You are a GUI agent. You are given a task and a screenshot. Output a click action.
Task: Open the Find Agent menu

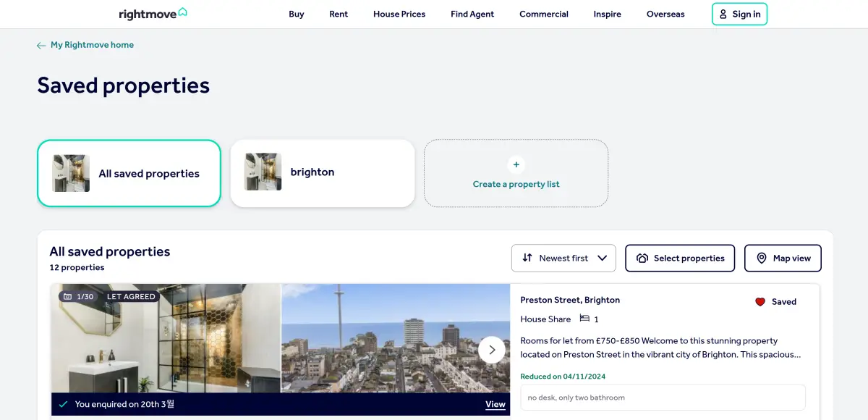(x=472, y=14)
